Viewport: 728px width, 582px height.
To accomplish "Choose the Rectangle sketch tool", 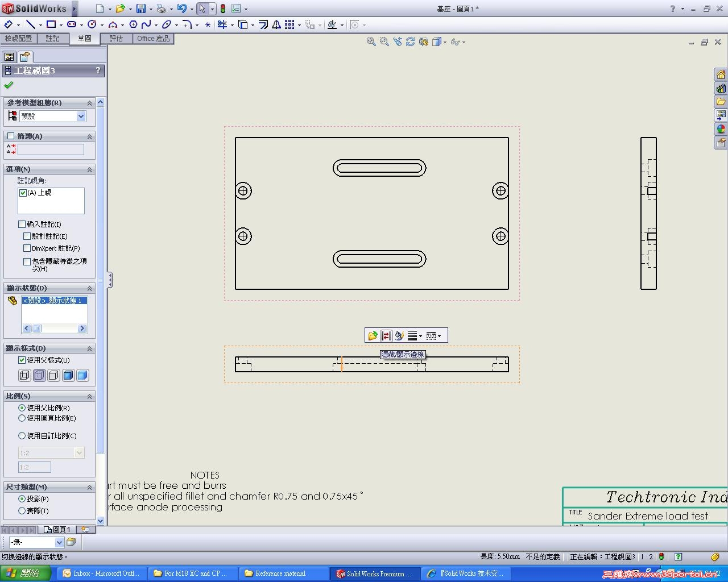I will pos(51,24).
